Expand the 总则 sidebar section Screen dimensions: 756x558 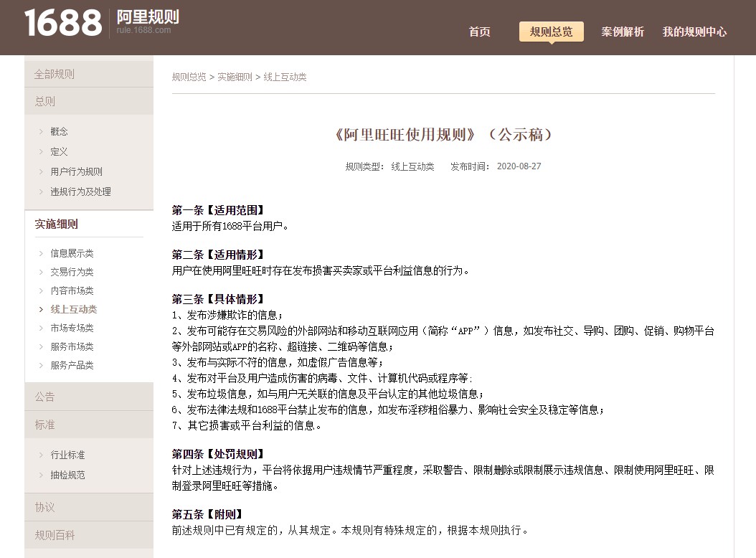coord(89,101)
